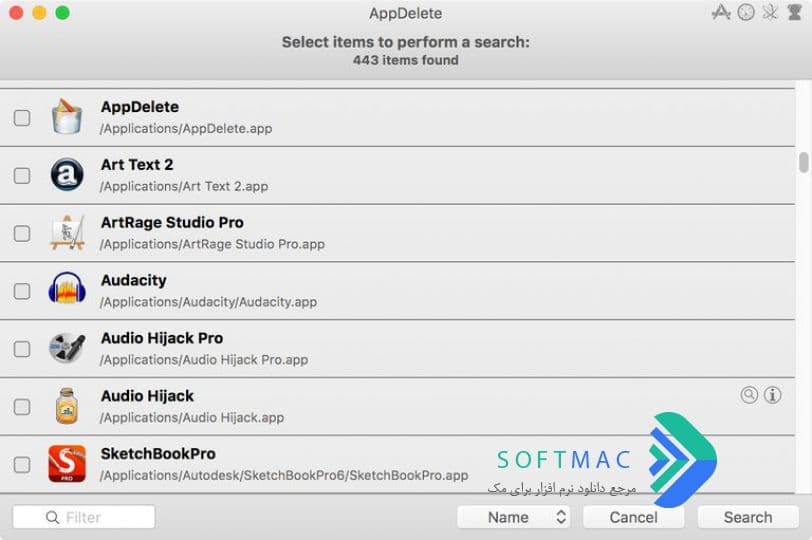Click the Audacity headphones app icon
The width and height of the screenshot is (812, 540).
[67, 288]
